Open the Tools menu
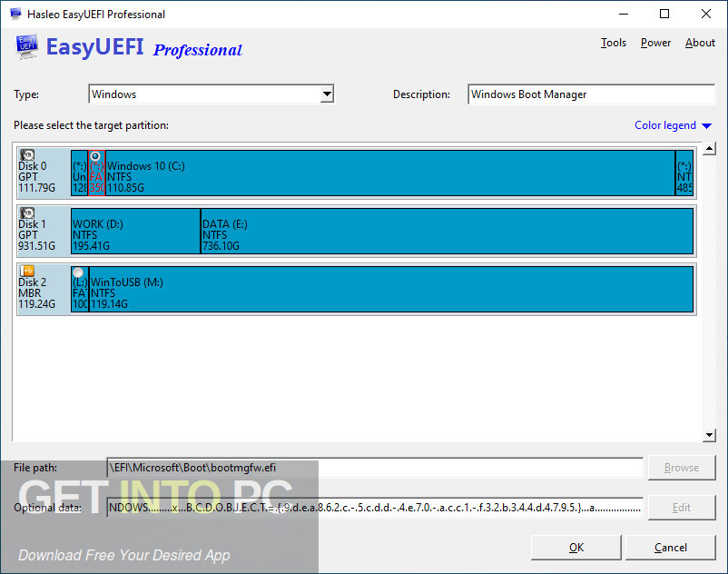This screenshot has height=574, width=728. 614,43
